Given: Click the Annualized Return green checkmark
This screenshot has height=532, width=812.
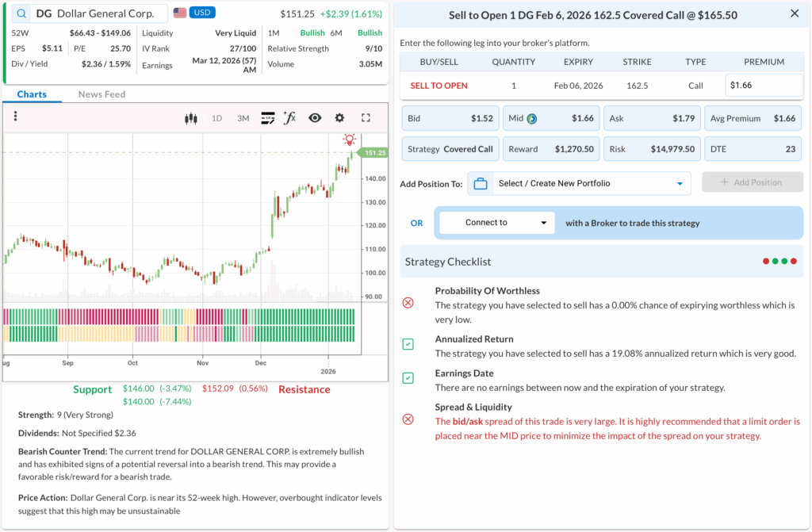Looking at the screenshot, I should pos(408,344).
